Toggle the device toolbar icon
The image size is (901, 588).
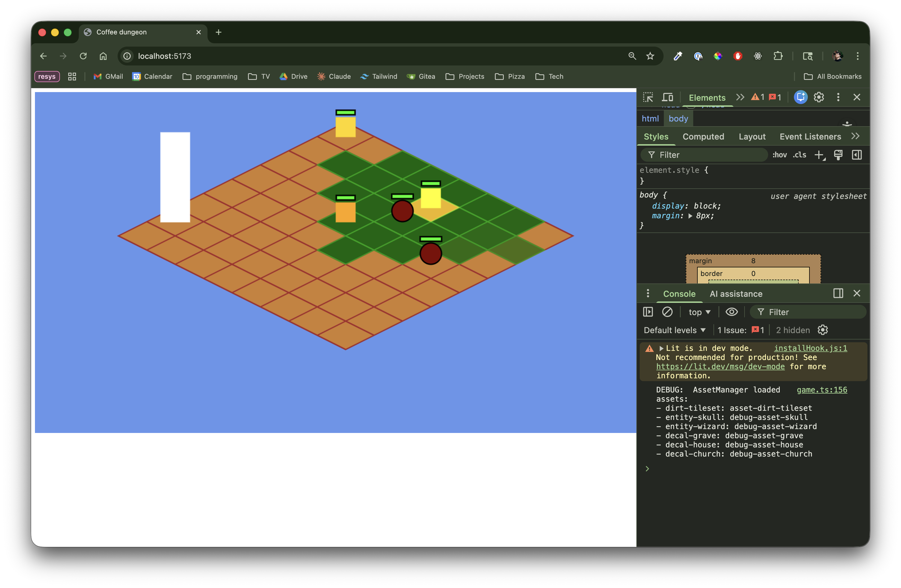[x=667, y=97]
